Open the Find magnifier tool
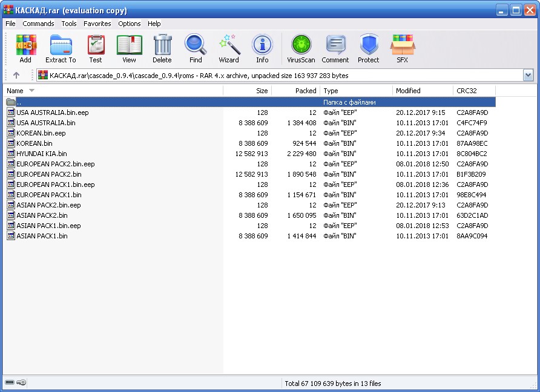Image resolution: width=540 pixels, height=392 pixels. click(x=196, y=48)
